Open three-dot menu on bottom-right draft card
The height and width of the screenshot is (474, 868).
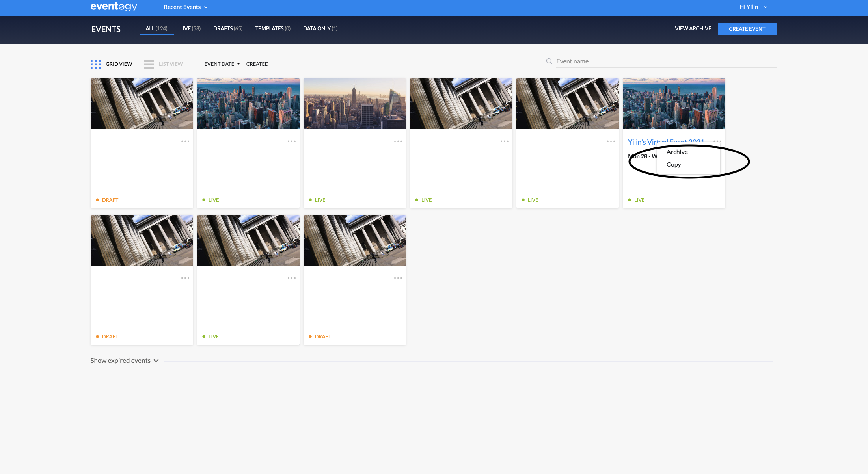coord(398,278)
